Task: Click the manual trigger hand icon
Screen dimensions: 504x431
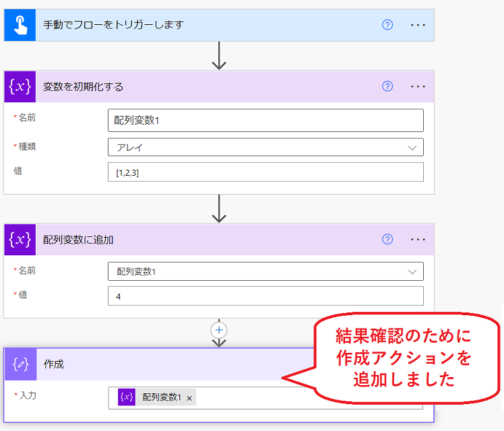Action: pos(20,25)
